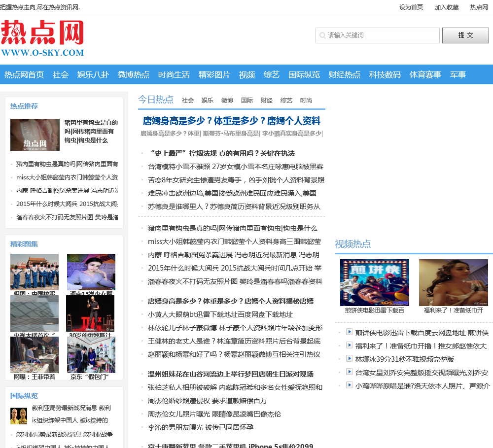The width and height of the screenshot is (493, 448).
Task: Open 热点网首页 in navigation bar
Action: pyautogui.click(x=24, y=74)
